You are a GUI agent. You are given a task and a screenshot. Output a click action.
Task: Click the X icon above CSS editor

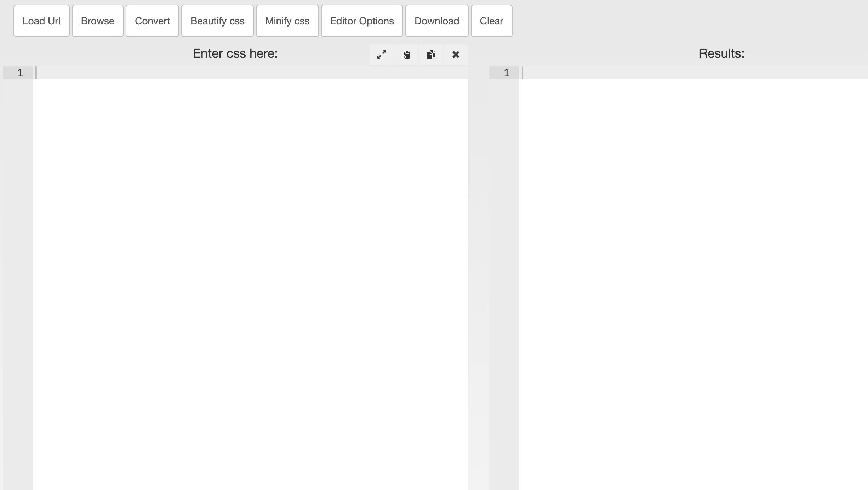456,55
